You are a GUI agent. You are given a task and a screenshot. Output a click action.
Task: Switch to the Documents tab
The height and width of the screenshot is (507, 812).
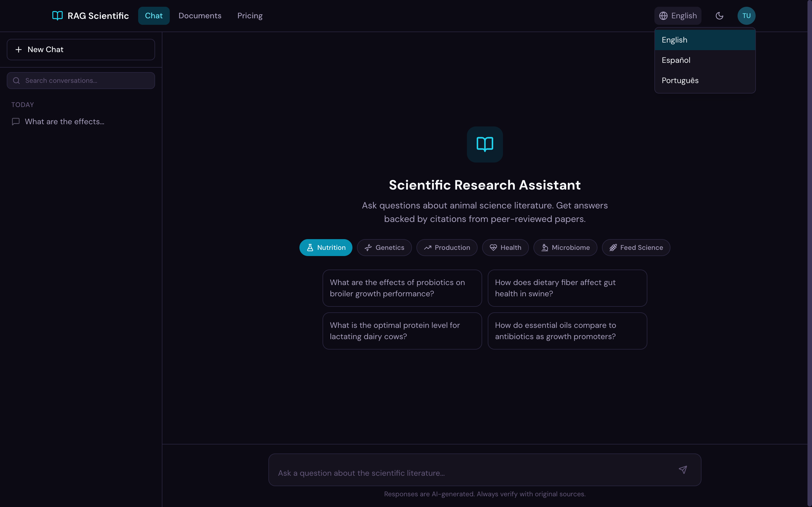tap(200, 15)
